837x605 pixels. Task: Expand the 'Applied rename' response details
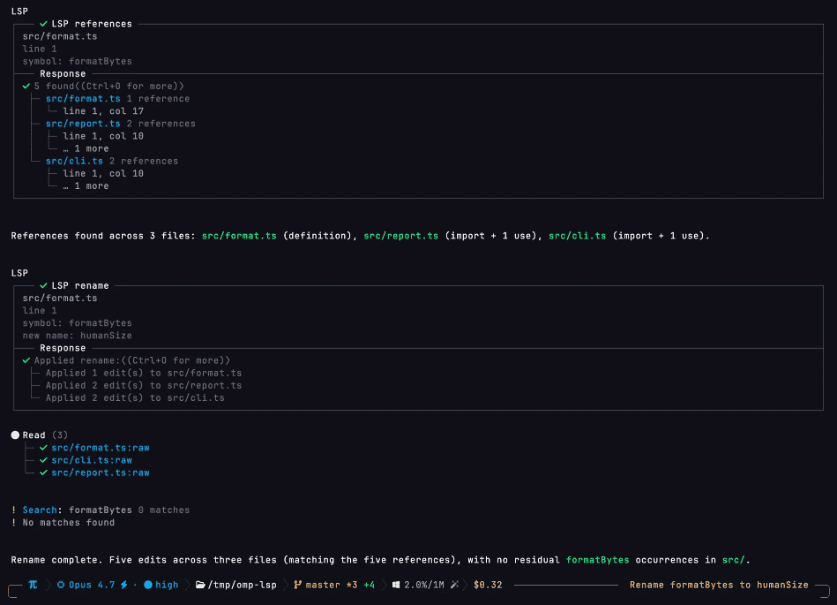coord(132,360)
